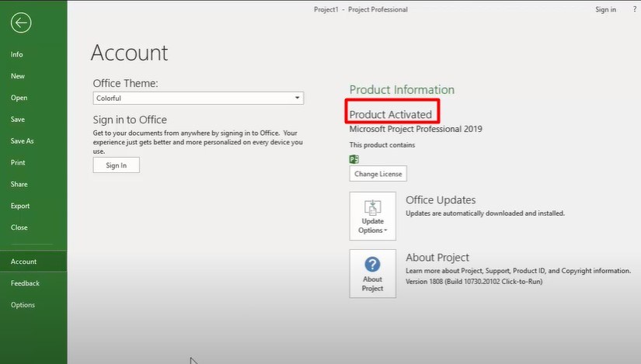Click the Product Activated text

390,114
